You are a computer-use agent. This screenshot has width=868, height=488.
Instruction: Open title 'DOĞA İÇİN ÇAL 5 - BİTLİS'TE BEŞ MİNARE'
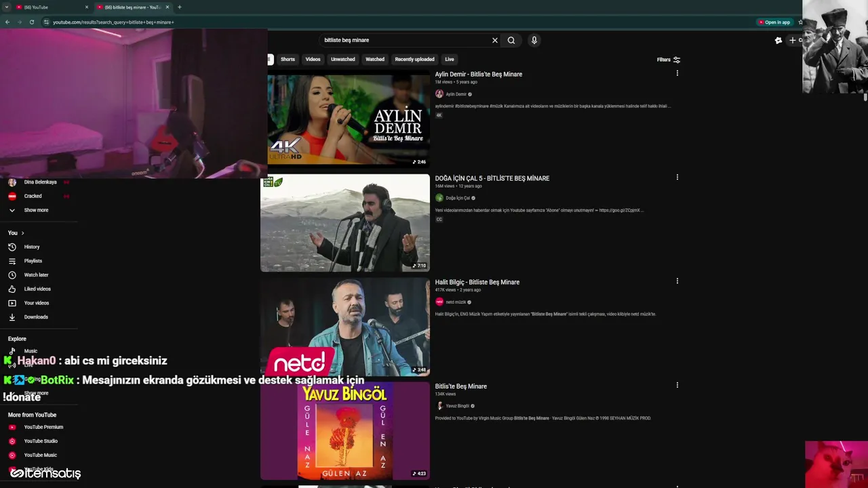pyautogui.click(x=492, y=178)
